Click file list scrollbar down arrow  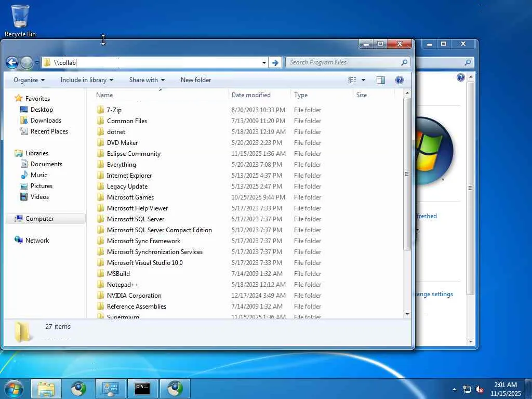[407, 314]
